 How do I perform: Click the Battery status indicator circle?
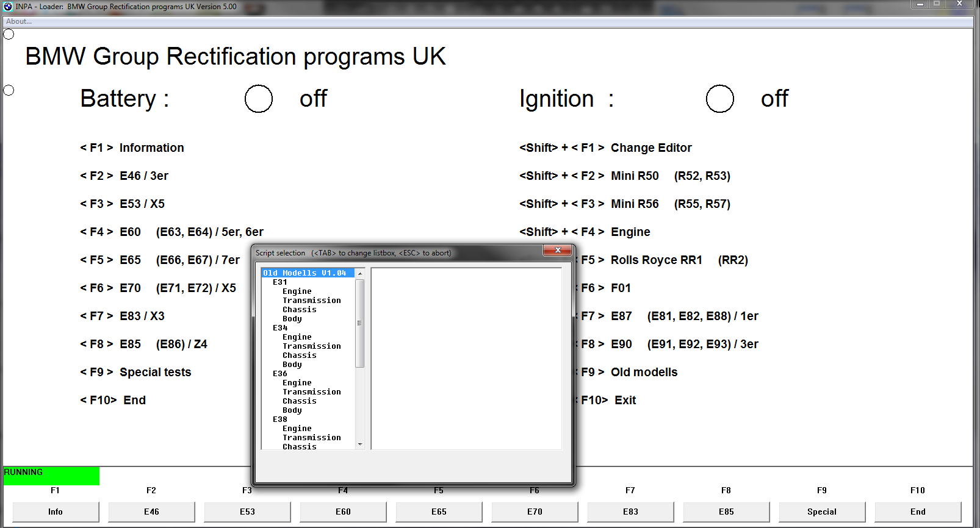click(x=259, y=99)
